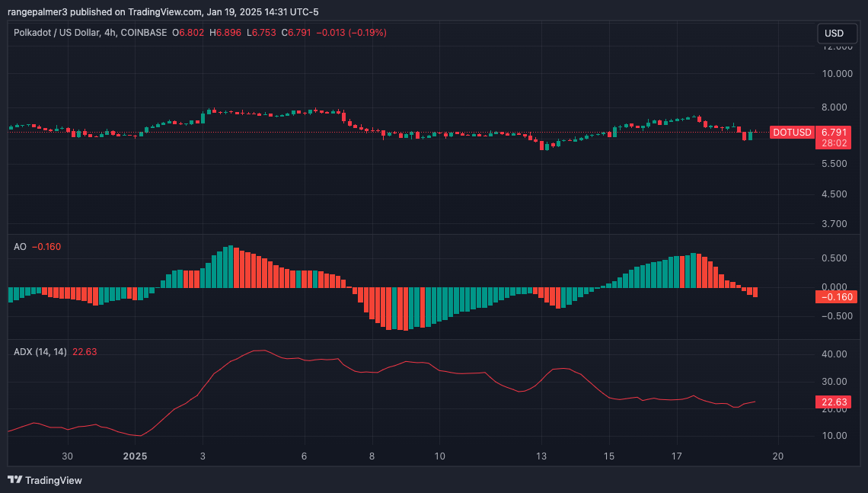This screenshot has height=493, width=868.
Task: Click the date 3 on the time axis
Action: click(203, 456)
